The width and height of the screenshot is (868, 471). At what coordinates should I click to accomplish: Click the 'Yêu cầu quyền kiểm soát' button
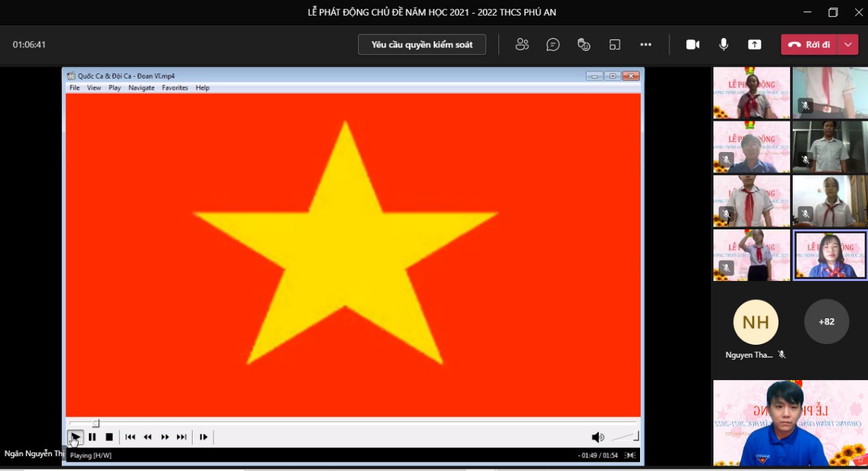click(x=422, y=45)
